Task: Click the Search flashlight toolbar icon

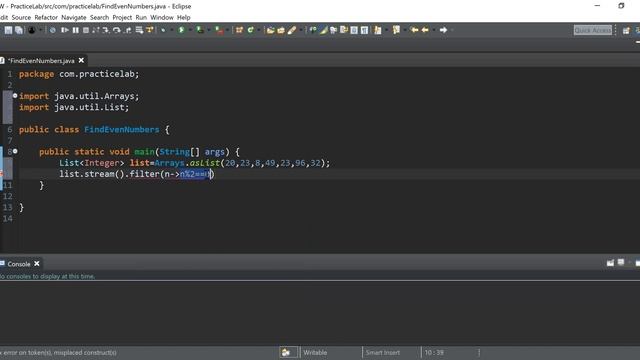Action: click(292, 30)
